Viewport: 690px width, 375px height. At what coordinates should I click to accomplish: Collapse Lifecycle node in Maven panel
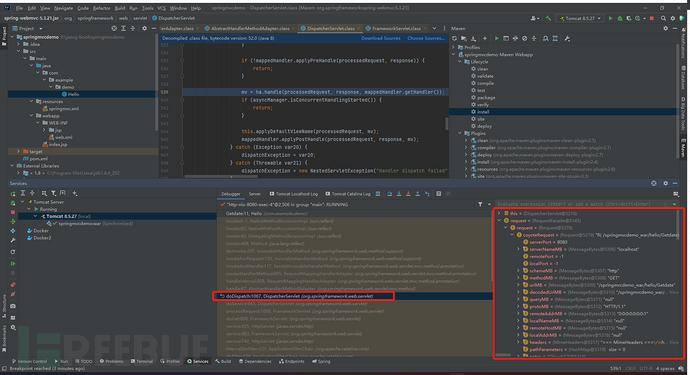coord(460,62)
